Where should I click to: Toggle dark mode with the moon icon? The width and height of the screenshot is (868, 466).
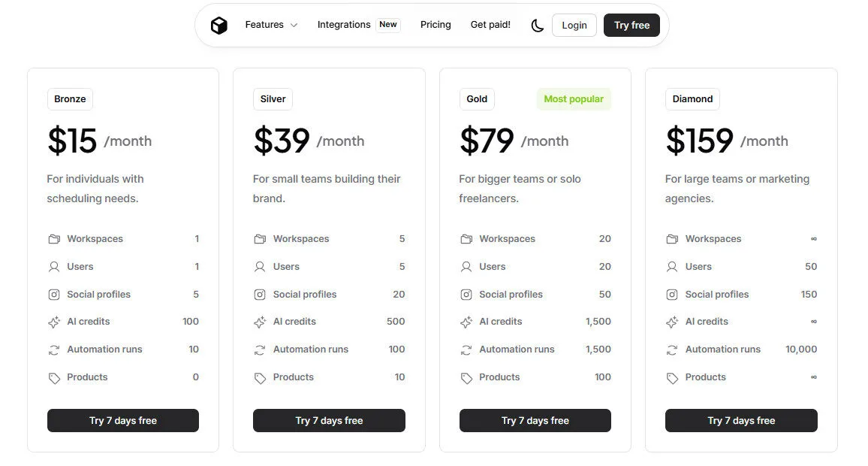[537, 26]
